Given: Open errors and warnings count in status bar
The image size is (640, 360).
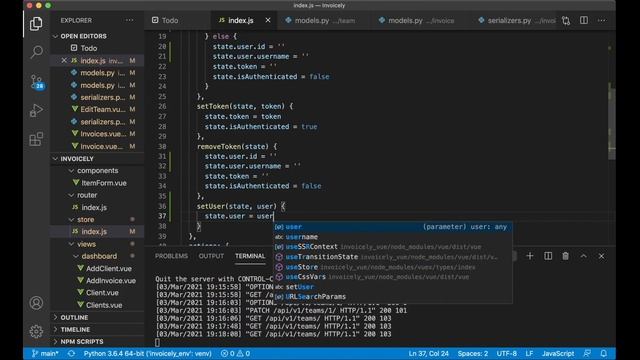Looking at the screenshot, I should (236, 353).
